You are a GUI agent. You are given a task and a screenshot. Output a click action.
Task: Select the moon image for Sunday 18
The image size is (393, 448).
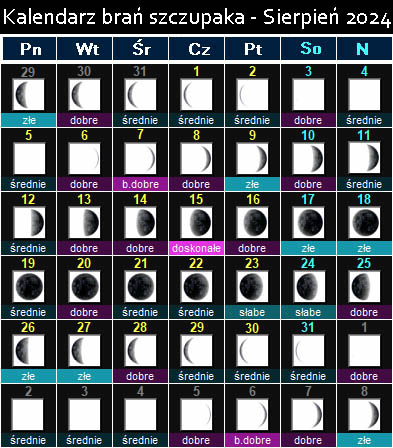click(x=364, y=223)
